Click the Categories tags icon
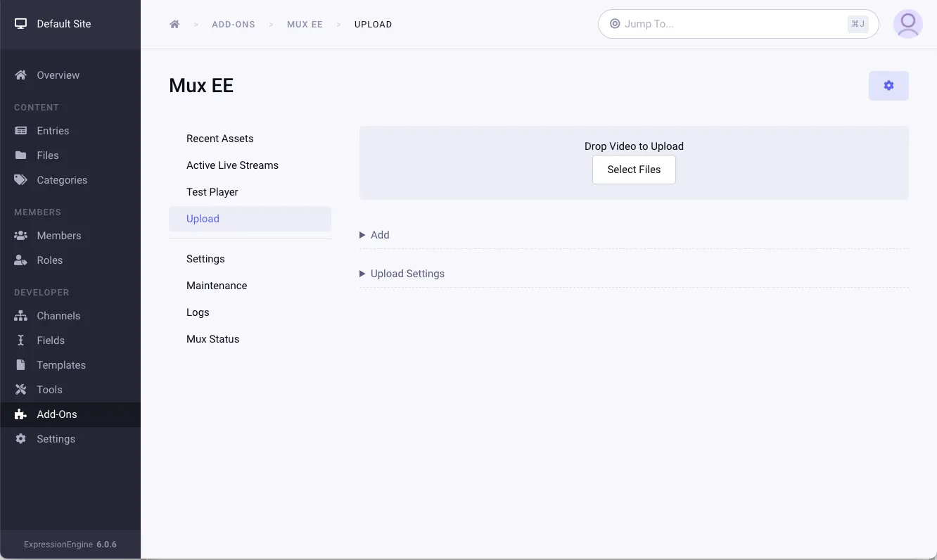This screenshot has height=560, width=937. tap(21, 180)
